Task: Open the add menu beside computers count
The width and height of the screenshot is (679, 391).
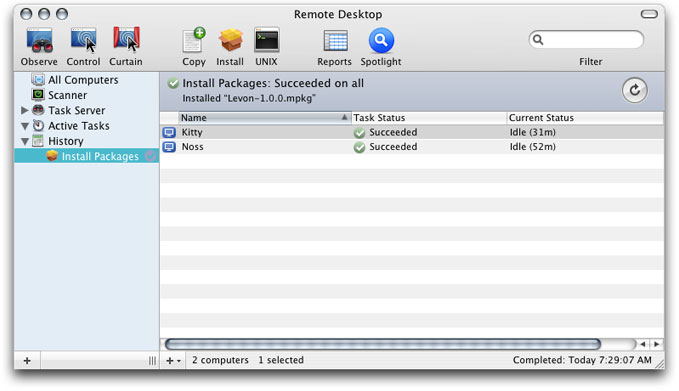Action: click(x=173, y=360)
